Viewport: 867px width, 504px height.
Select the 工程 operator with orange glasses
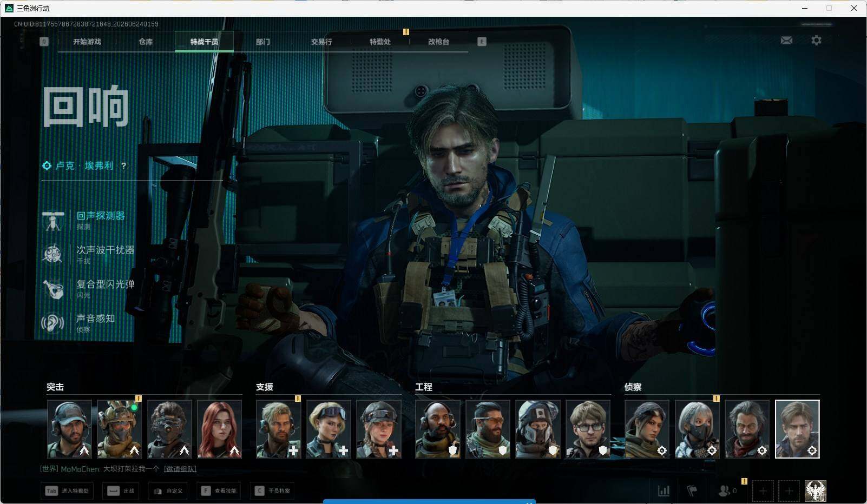488,429
